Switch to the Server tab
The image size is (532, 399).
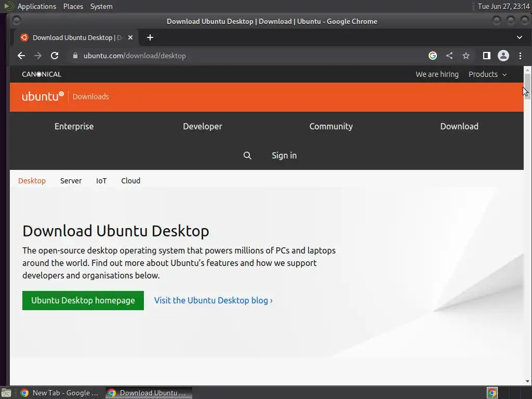[71, 181]
